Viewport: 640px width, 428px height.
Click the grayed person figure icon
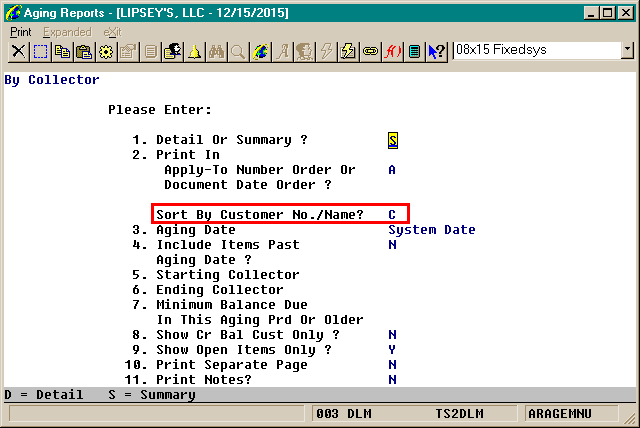(x=304, y=52)
